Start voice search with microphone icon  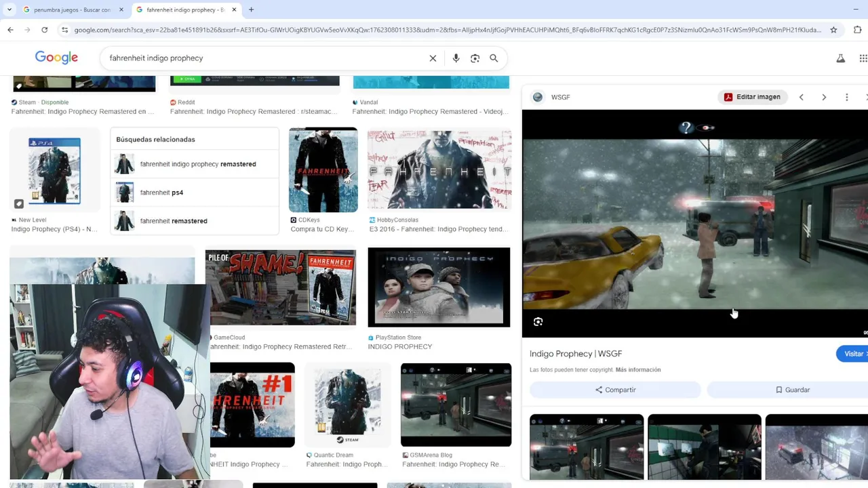pyautogui.click(x=456, y=58)
